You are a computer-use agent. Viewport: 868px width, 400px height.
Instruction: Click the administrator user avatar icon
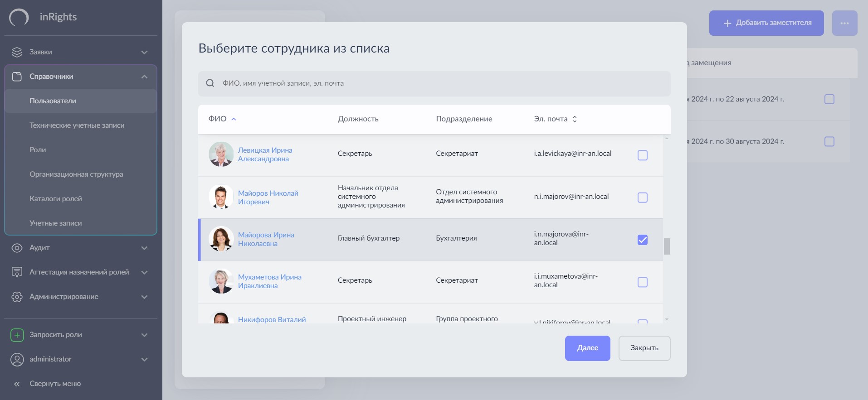click(17, 359)
